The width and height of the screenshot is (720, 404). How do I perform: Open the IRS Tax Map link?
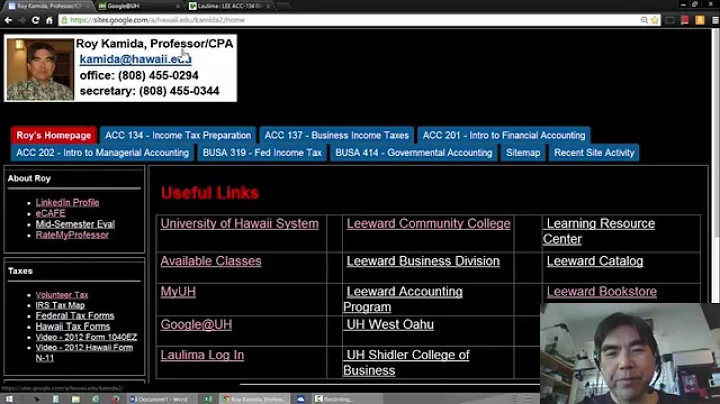[60, 305]
